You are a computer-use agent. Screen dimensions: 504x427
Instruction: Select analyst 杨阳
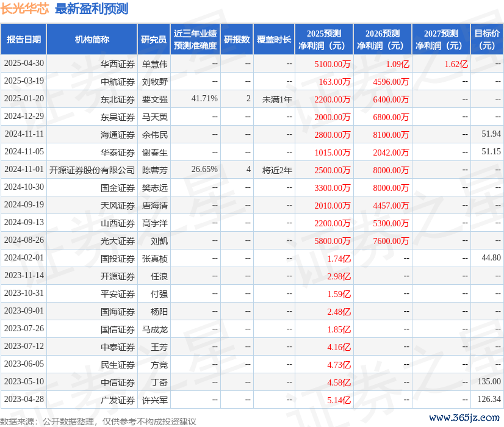(x=159, y=311)
